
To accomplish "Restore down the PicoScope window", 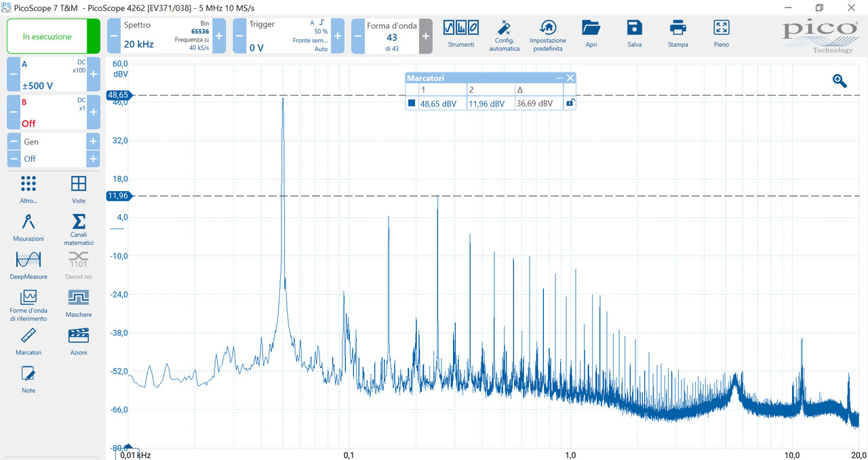I will (x=819, y=7).
